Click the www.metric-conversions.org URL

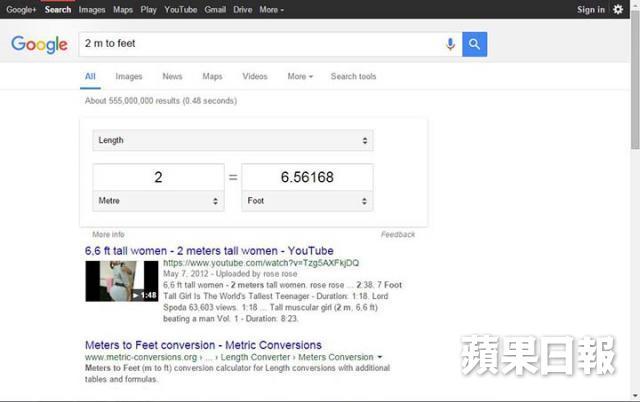141,357
